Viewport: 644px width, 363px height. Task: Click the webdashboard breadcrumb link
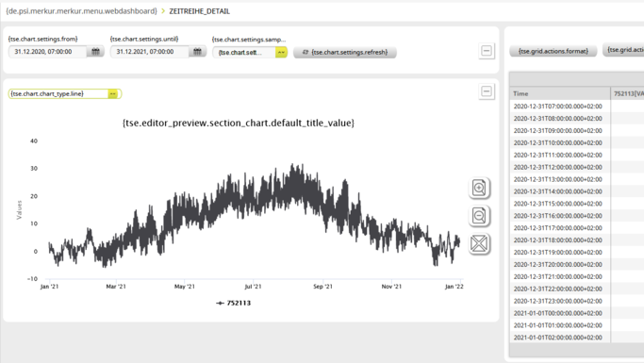coord(81,11)
